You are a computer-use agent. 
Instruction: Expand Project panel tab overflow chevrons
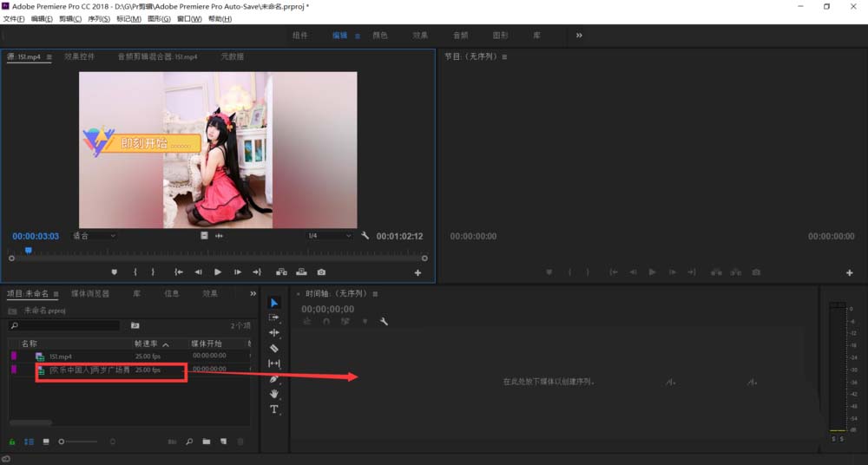253,293
